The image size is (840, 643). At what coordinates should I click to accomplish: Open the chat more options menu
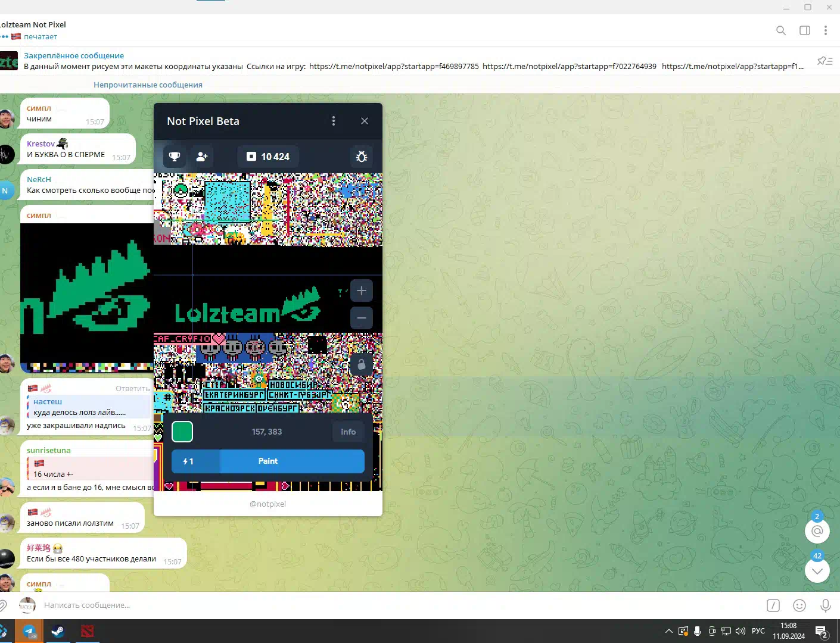[x=826, y=30]
